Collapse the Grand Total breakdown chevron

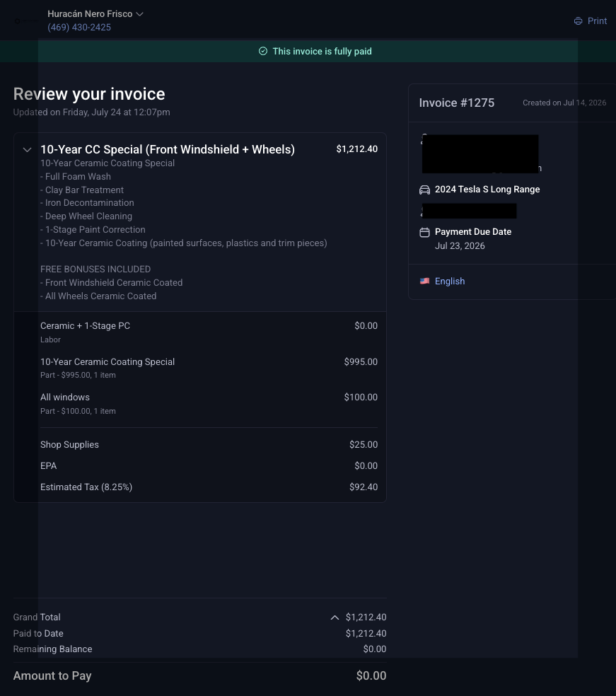(335, 617)
